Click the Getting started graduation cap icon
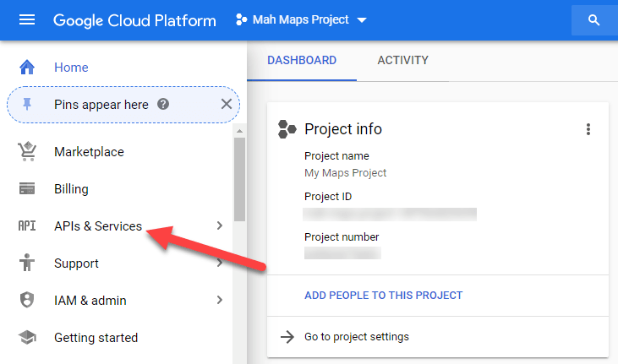Viewport: 618px width, 364px height. pyautogui.click(x=27, y=338)
